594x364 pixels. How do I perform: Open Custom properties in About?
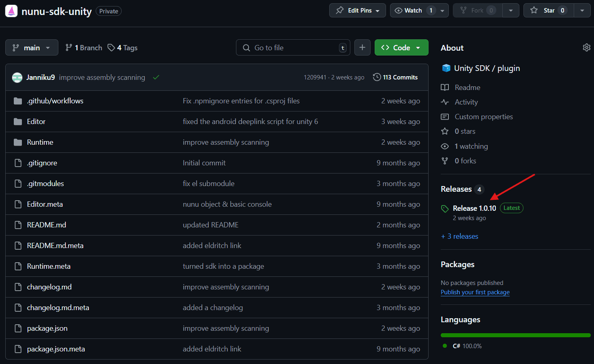coord(484,117)
